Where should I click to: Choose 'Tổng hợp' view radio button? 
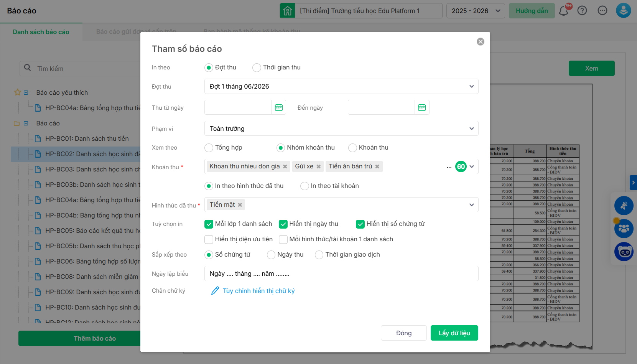209,148
